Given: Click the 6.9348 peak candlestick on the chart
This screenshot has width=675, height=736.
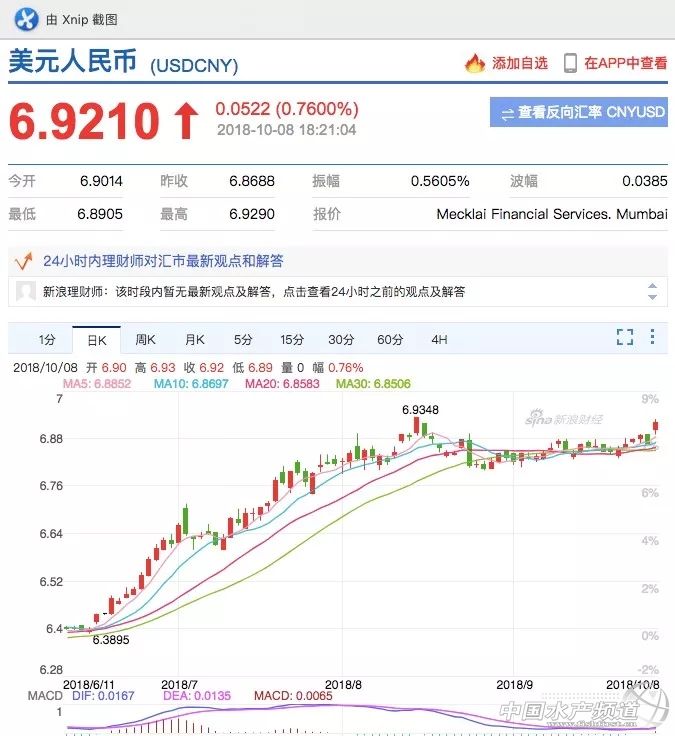Looking at the screenshot, I should click(417, 426).
